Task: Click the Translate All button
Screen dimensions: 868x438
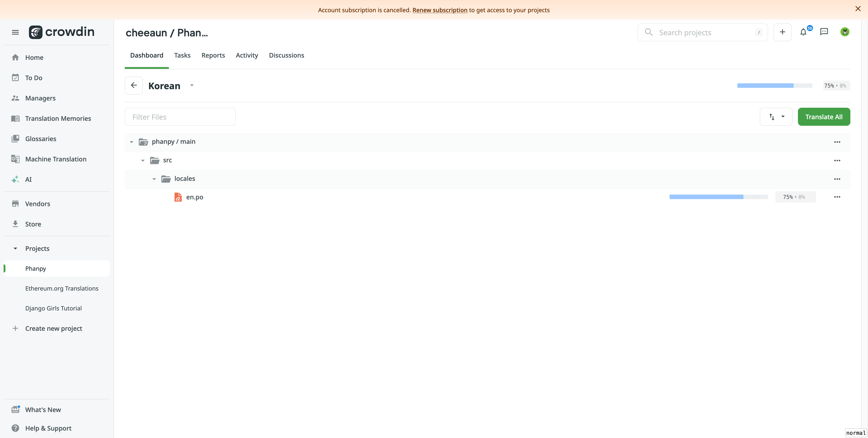Action: pos(823,117)
